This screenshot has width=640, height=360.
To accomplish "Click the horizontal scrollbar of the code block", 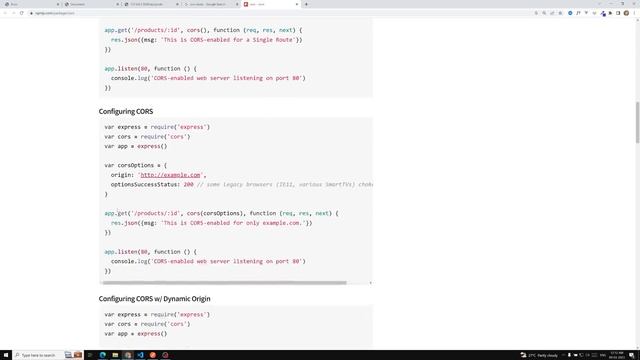I will point(224,282).
